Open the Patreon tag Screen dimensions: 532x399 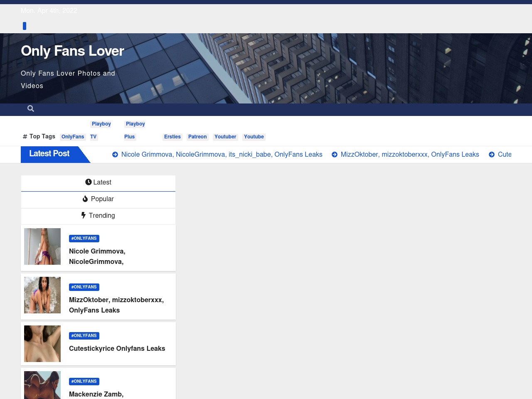[197, 137]
